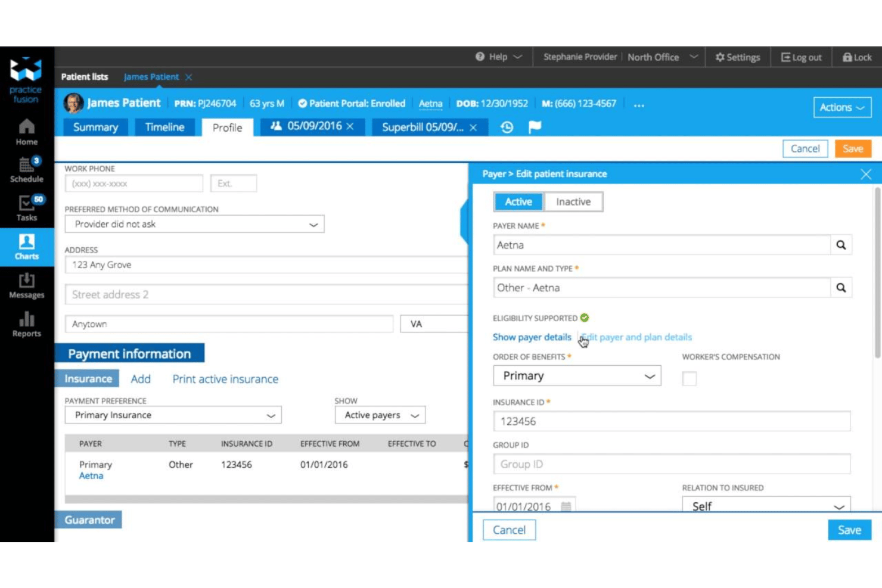Viewport: 882px width, 588px height.
Task: Click Add insurance link
Action: (141, 379)
